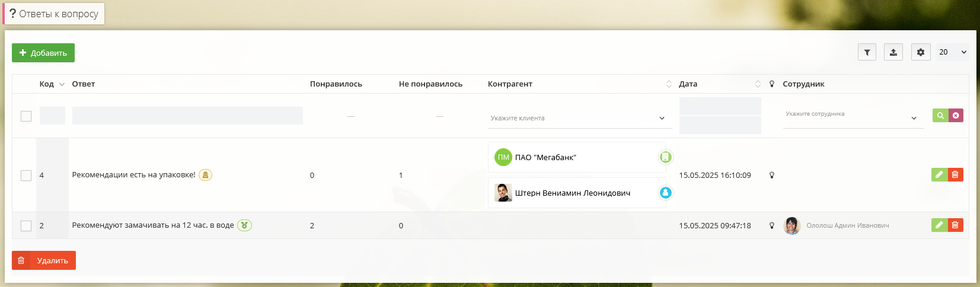Expand the "Укажите сотрудника" dropdown
This screenshot has width=980, height=287.
point(853,118)
